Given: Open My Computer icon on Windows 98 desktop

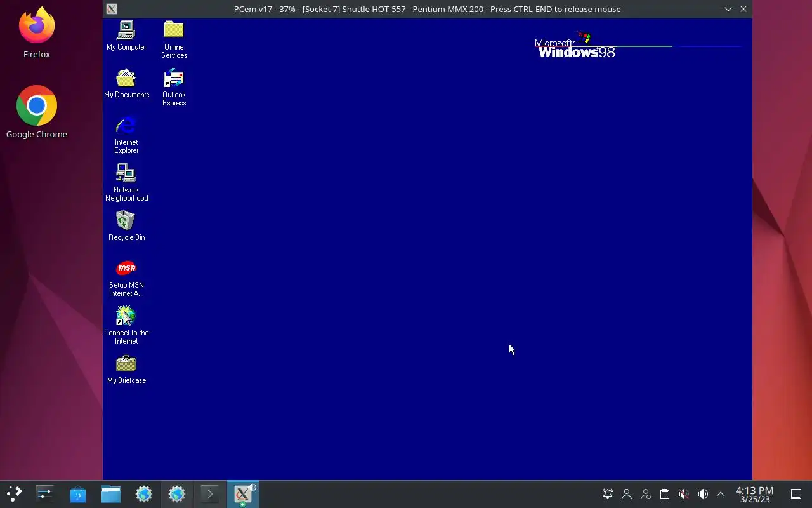Looking at the screenshot, I should click(x=126, y=36).
